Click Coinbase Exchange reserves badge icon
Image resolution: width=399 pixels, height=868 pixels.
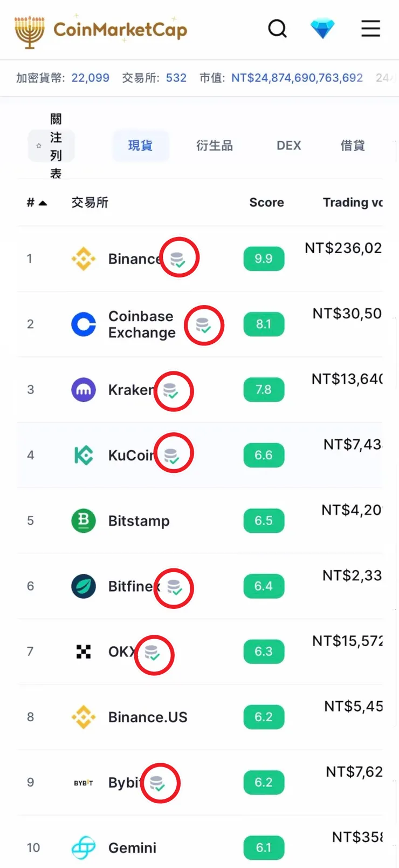(203, 325)
